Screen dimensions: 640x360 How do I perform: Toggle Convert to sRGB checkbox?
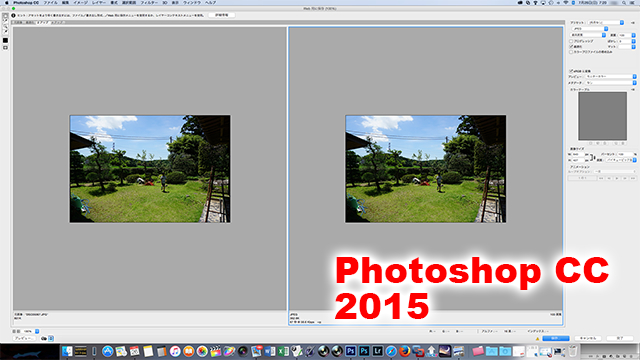point(571,71)
